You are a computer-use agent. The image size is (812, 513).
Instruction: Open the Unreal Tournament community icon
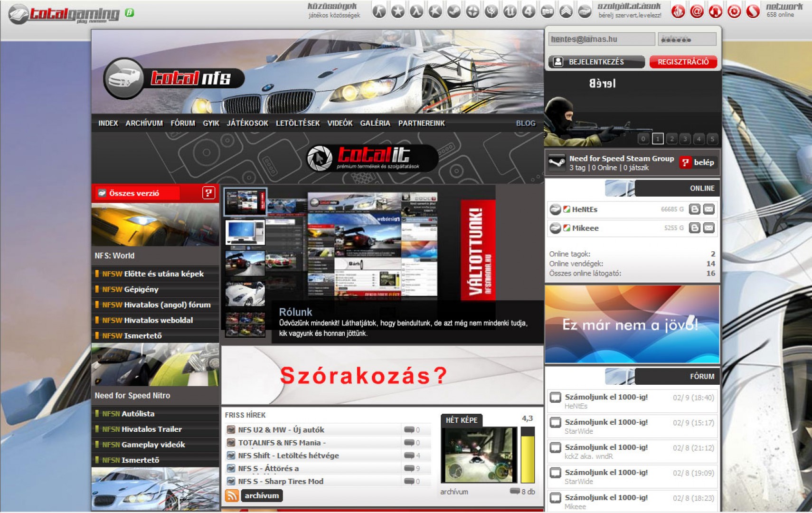[510, 11]
